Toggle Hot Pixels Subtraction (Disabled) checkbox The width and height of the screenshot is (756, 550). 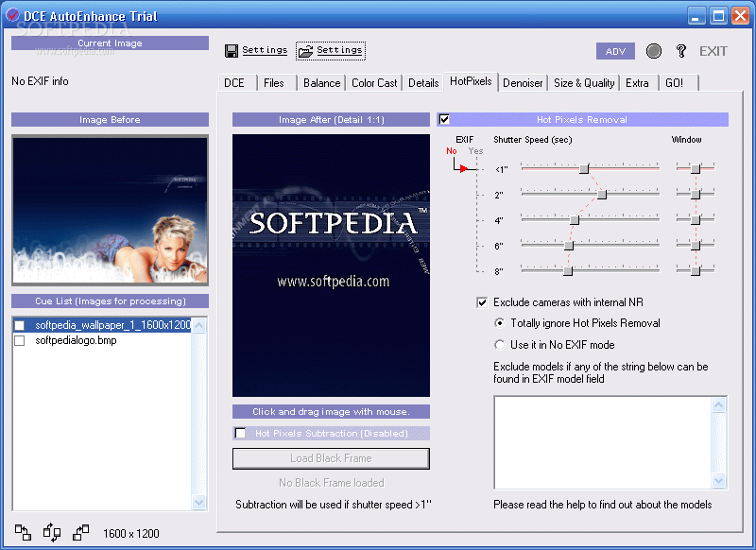pyautogui.click(x=240, y=433)
